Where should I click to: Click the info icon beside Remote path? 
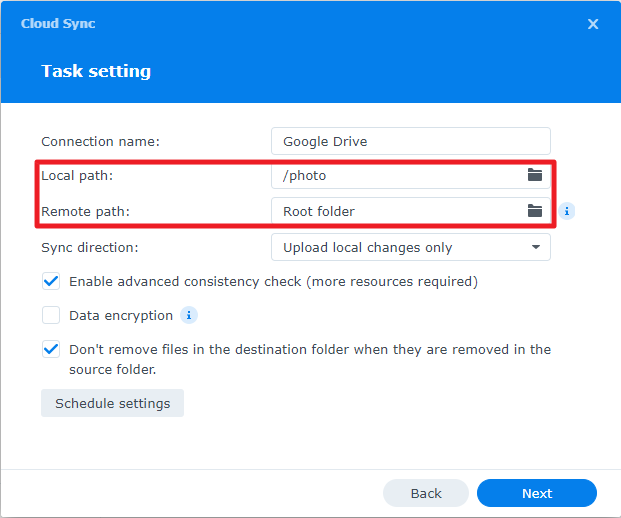(x=566, y=211)
